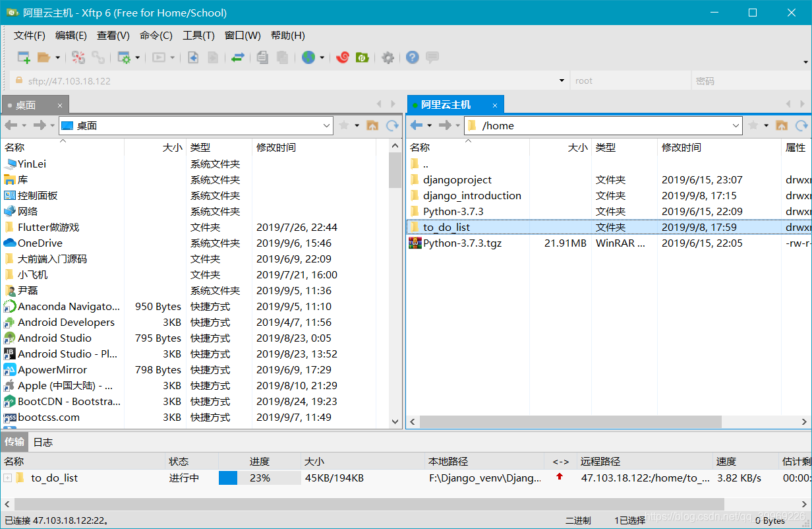The width and height of the screenshot is (812, 529).
Task: Click the favorites star in the remote pane
Action: [753, 125]
